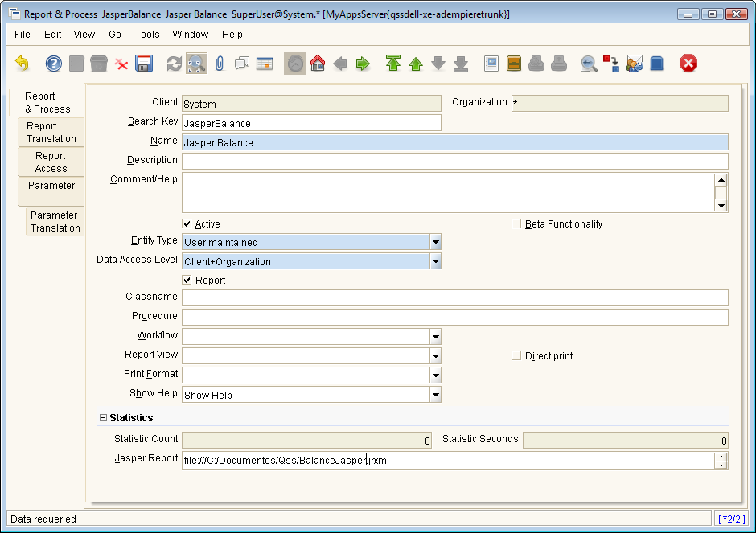Open the Tools menu
Image resolution: width=756 pixels, height=533 pixels.
coord(147,35)
